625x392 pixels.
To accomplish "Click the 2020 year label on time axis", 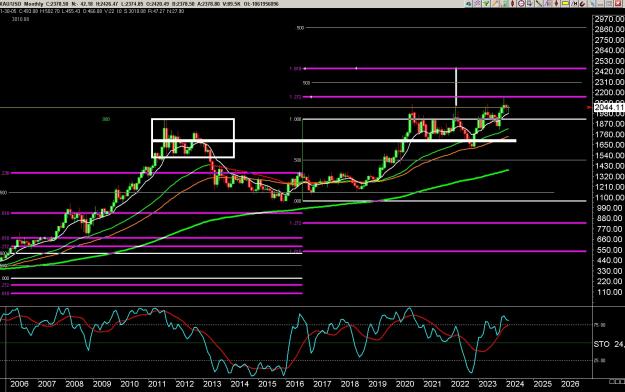I will click(405, 384).
